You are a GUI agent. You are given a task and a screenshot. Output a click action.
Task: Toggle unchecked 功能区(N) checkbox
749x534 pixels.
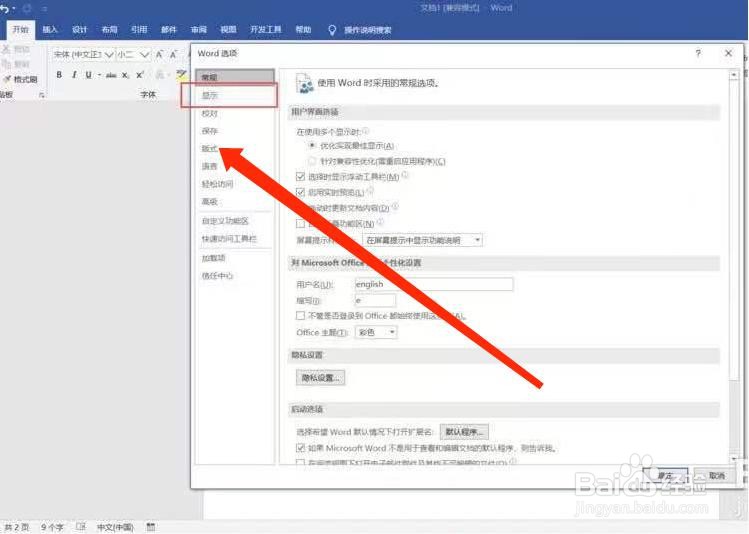tap(300, 224)
